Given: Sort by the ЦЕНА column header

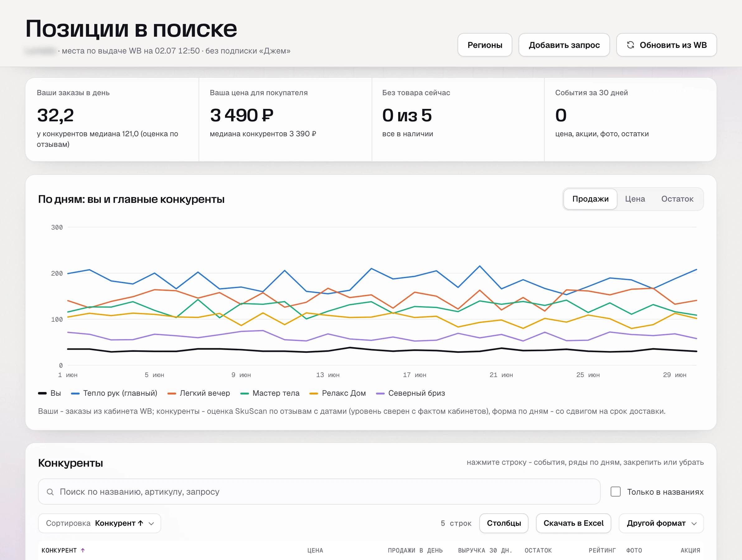Looking at the screenshot, I should coord(315,550).
